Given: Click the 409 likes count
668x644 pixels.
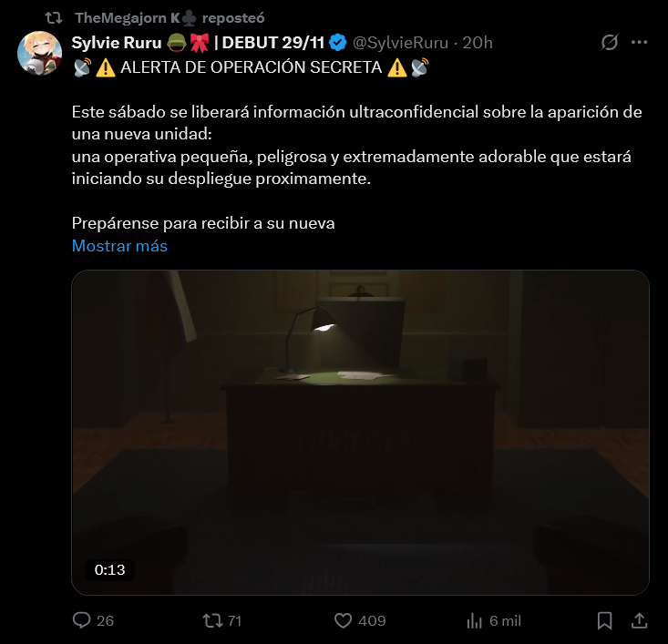Looking at the screenshot, I should tap(372, 621).
